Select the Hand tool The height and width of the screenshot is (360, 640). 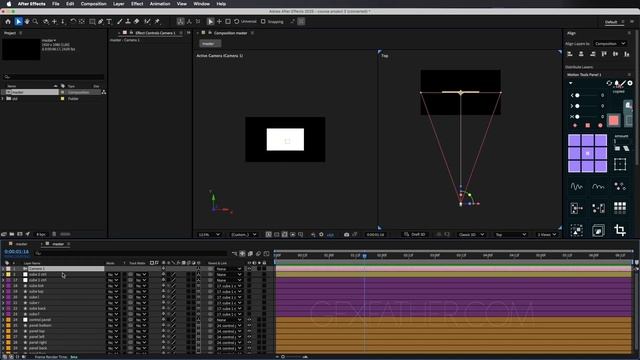(x=27, y=22)
